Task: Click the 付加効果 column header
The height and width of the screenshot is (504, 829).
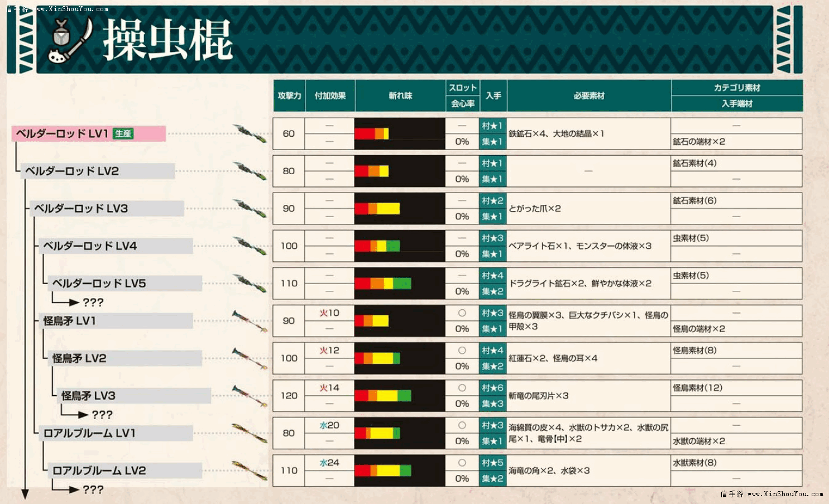Action: [330, 96]
